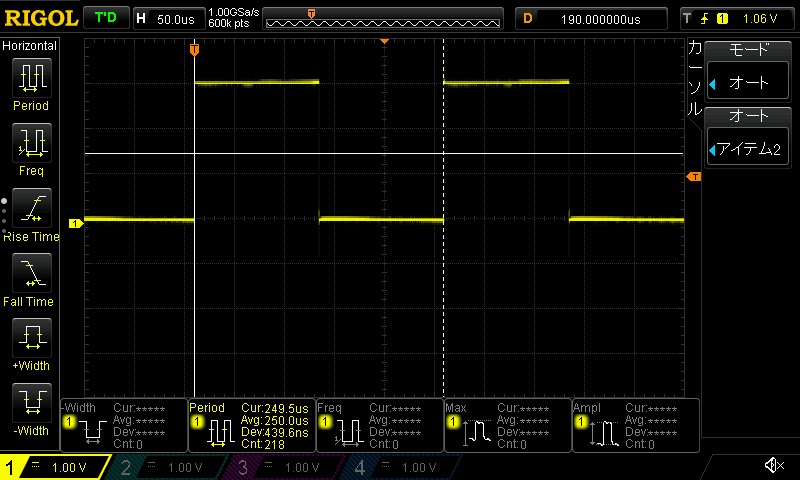Select the Period measurement icon
800x480 pixels.
point(31,78)
